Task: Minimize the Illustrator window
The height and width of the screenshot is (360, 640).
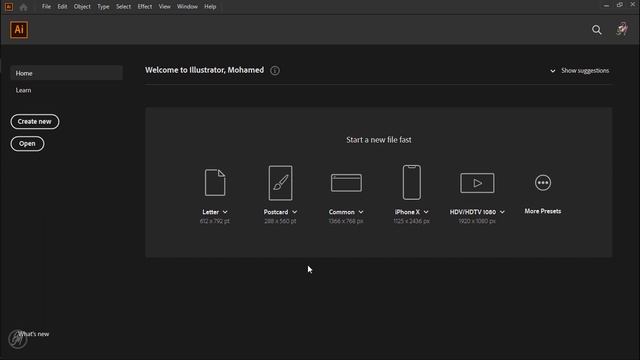Action: pos(606,5)
